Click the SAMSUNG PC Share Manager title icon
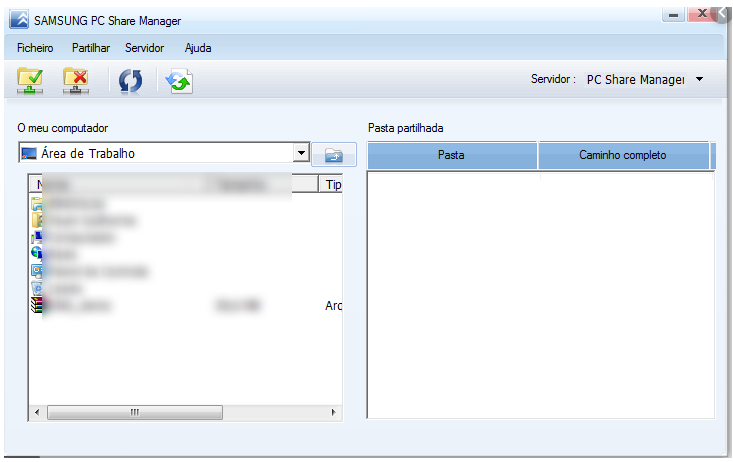This screenshot has height=462, width=733. tap(19, 20)
